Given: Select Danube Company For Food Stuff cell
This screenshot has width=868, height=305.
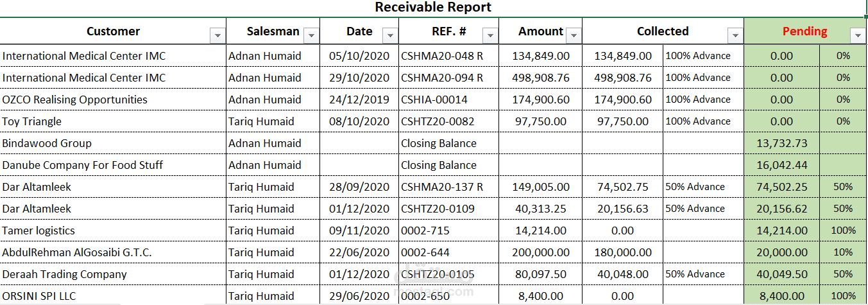Looking at the screenshot, I should (83, 165).
